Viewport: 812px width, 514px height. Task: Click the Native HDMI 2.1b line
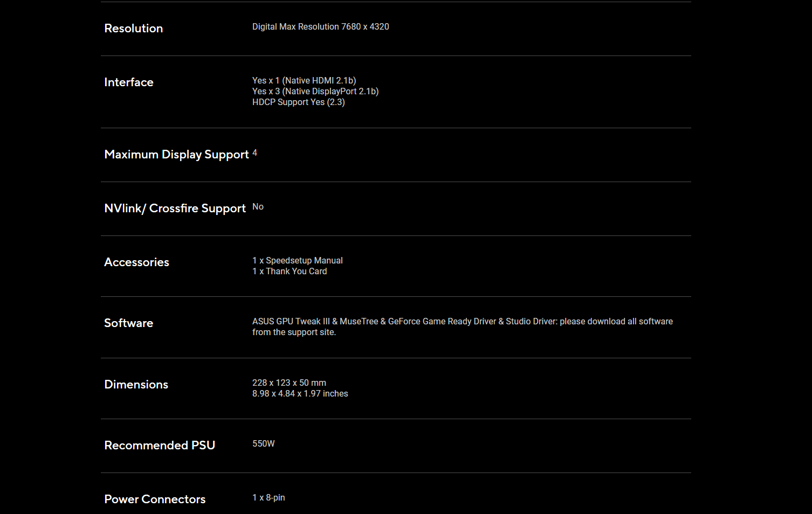coord(304,81)
